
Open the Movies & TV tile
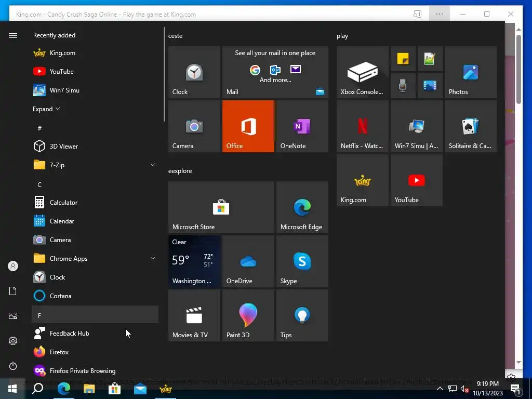[194, 315]
